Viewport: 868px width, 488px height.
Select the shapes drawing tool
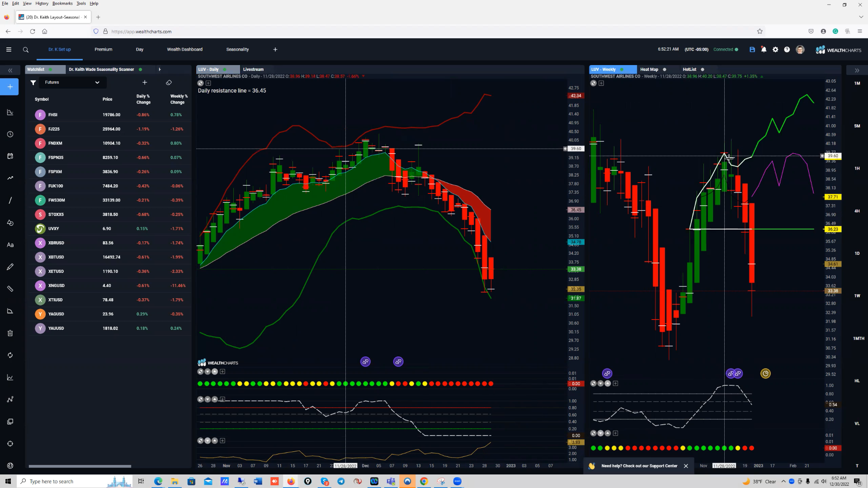10,222
